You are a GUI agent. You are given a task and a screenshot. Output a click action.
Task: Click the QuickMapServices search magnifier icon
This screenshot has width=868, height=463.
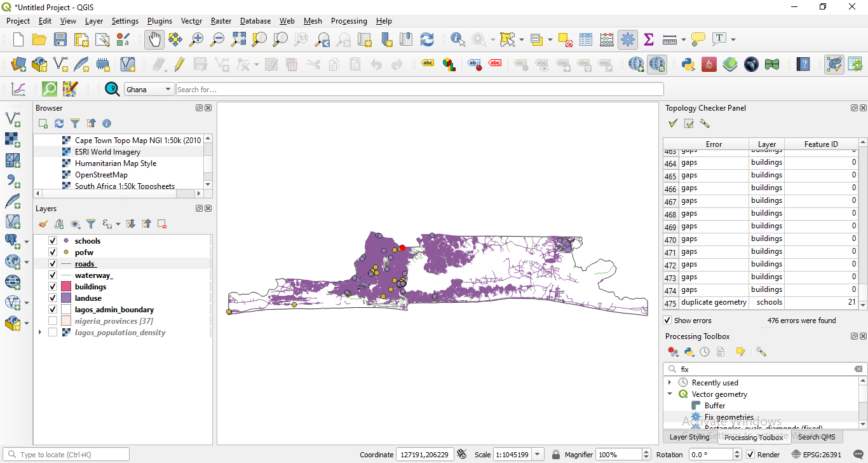[112, 89]
